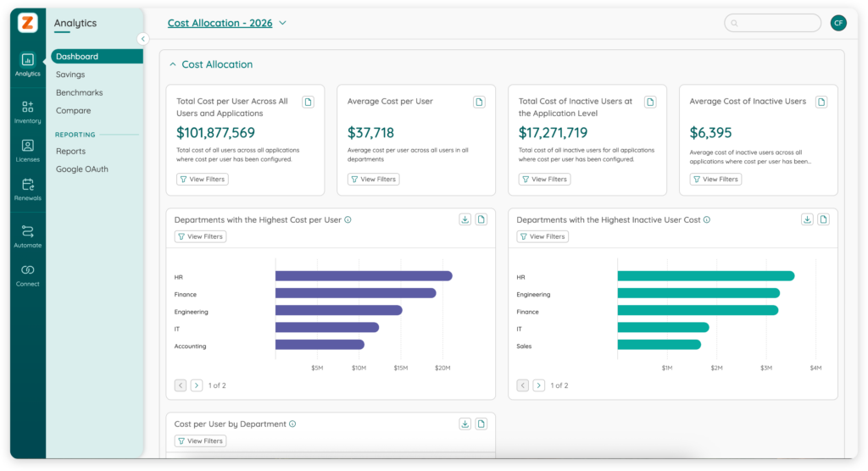The height and width of the screenshot is (471, 868).
Task: Open Benchmarks in the Analytics menu
Action: (x=79, y=92)
